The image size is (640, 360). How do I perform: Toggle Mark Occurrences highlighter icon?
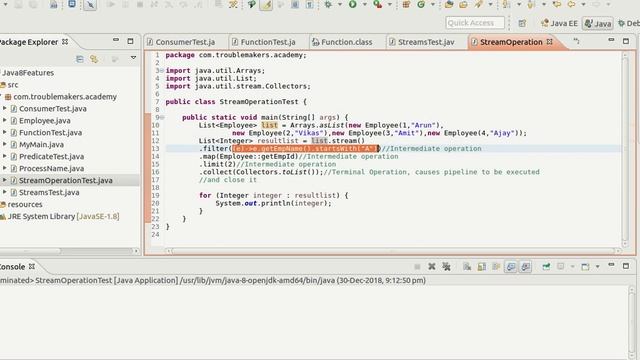tap(266, 5)
